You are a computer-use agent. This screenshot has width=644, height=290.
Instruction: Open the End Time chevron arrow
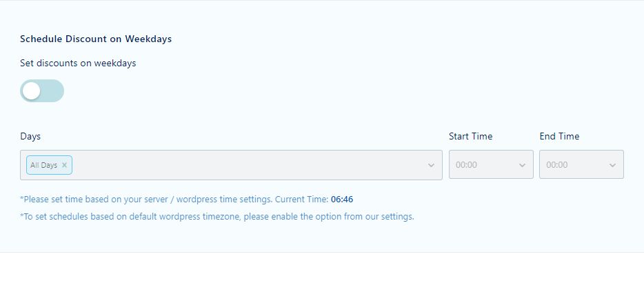pyautogui.click(x=612, y=165)
